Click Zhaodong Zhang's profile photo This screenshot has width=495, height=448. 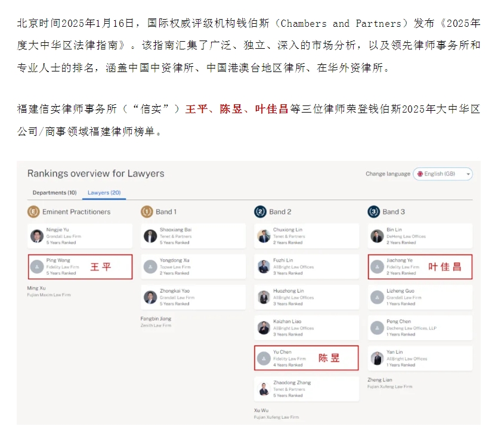click(264, 389)
